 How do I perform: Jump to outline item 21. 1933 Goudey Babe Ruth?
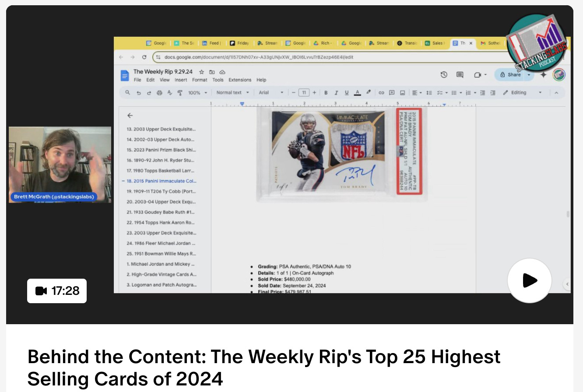(161, 212)
